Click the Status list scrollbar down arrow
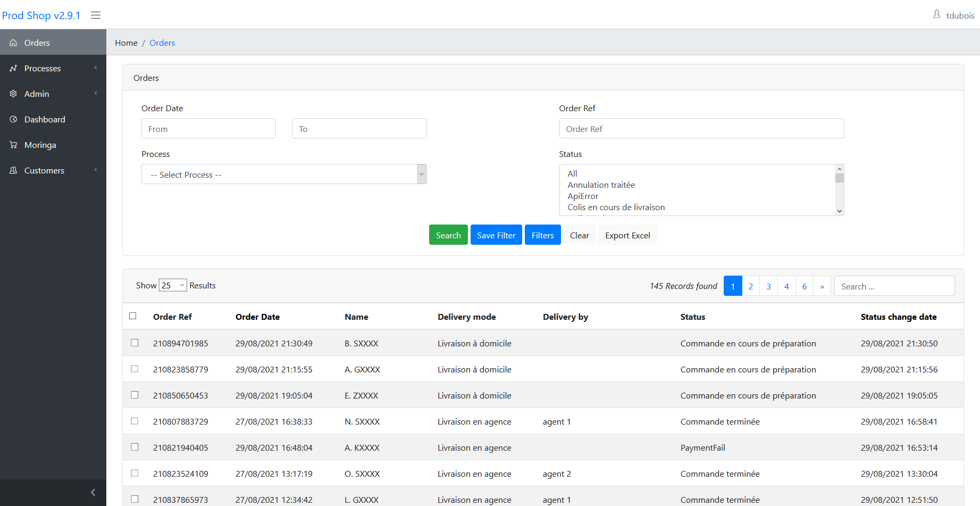 point(839,211)
